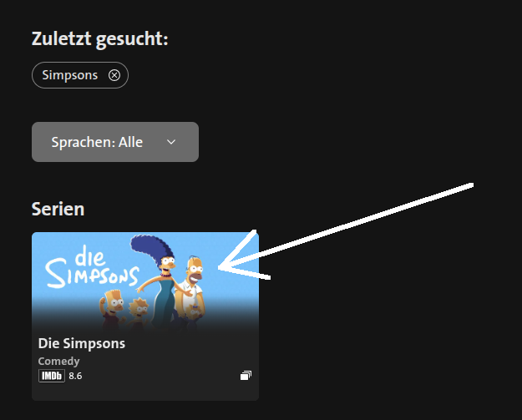Expand the language filter chevron arrow

[x=171, y=142]
